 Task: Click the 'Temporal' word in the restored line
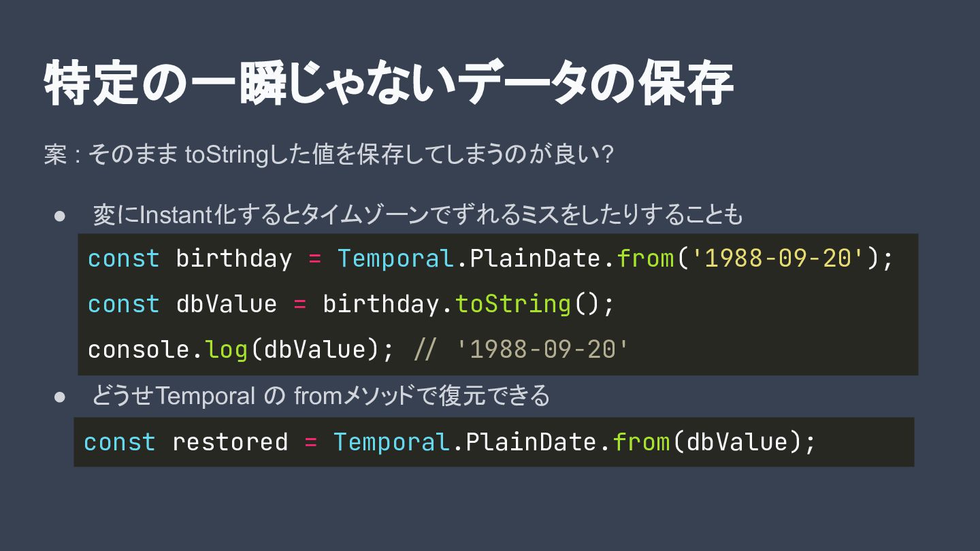[x=391, y=442]
